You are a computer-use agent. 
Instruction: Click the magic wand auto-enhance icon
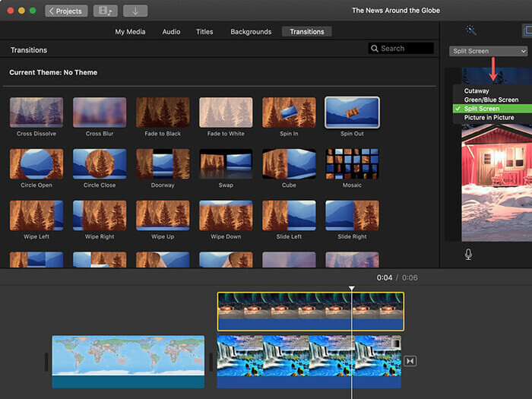[x=471, y=30]
